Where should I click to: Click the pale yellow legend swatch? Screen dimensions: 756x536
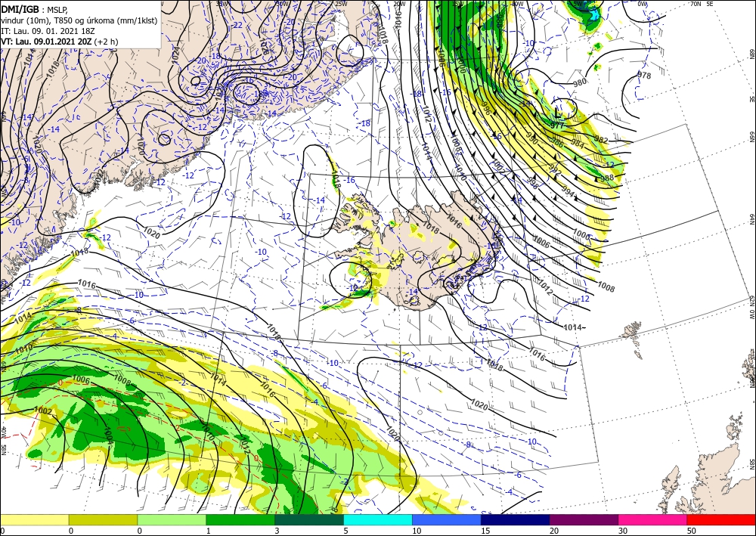[34, 519]
